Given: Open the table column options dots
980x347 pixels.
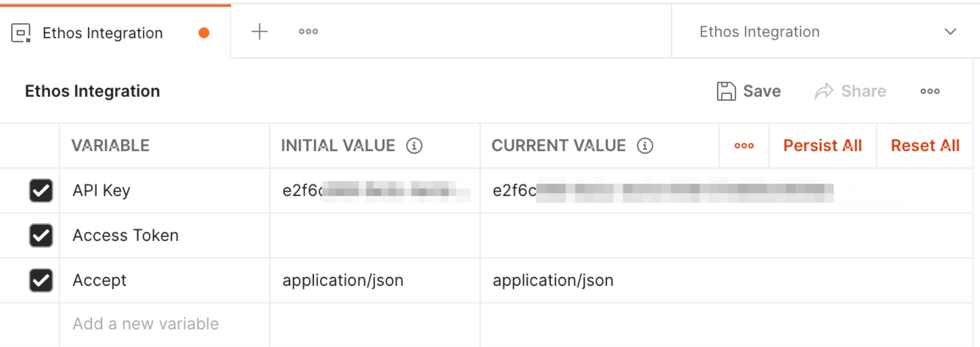Looking at the screenshot, I should (744, 146).
